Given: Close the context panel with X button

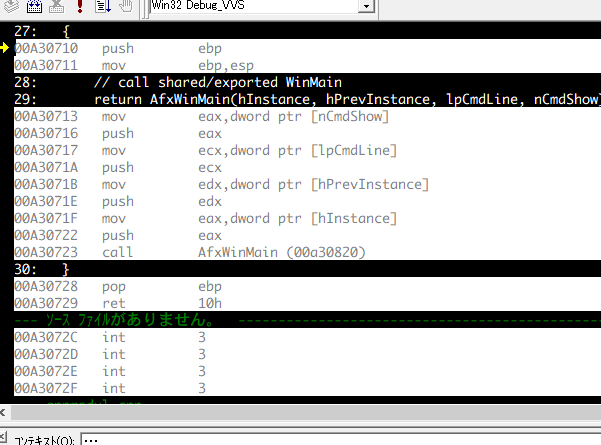Looking at the screenshot, I should (x=3, y=436).
